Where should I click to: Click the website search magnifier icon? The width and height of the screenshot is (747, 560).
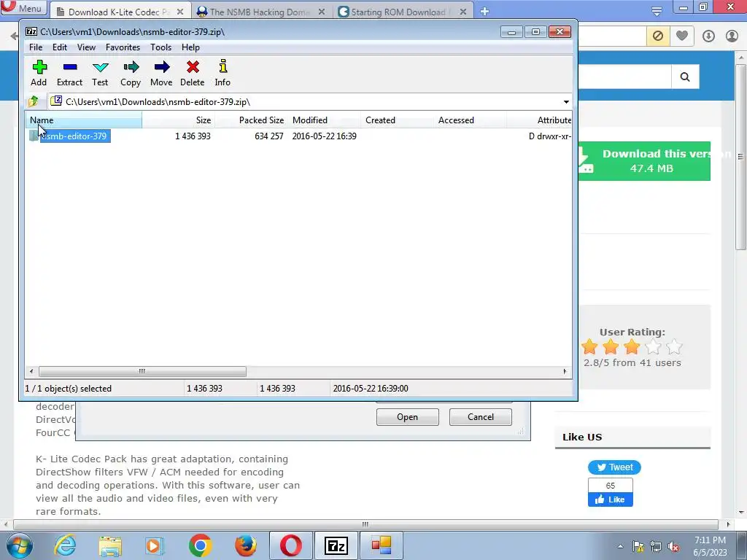coord(685,77)
